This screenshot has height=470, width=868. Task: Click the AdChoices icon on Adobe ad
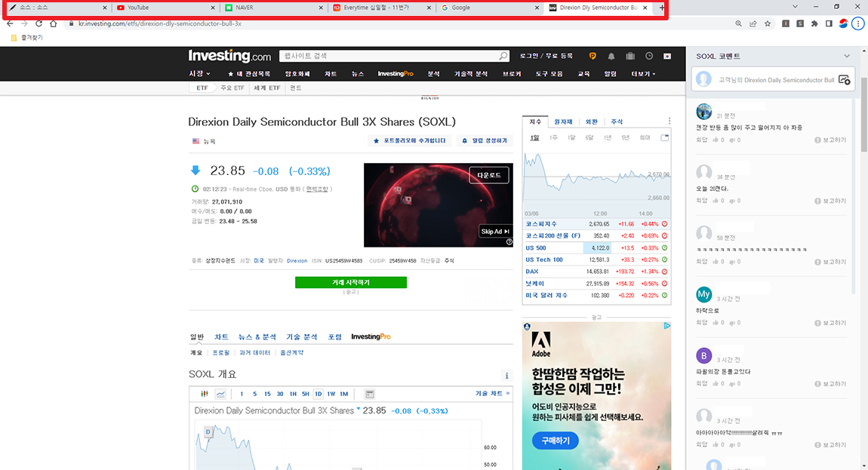667,326
